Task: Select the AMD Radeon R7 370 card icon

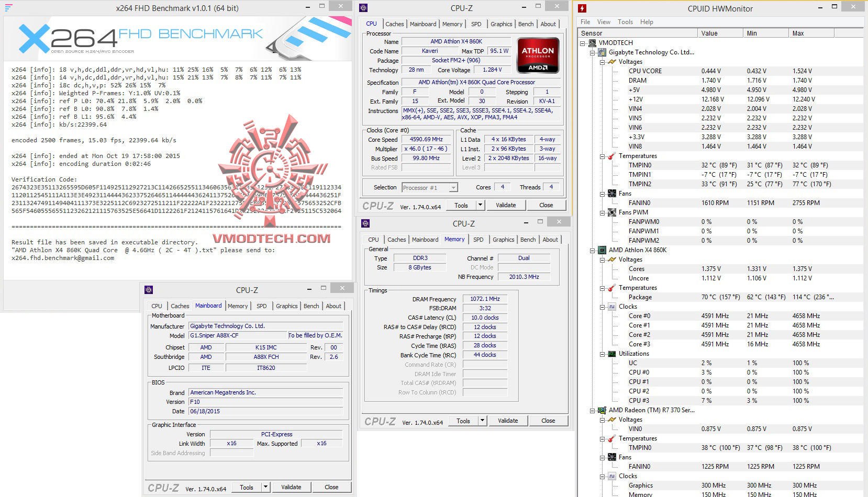Action: pyautogui.click(x=602, y=410)
